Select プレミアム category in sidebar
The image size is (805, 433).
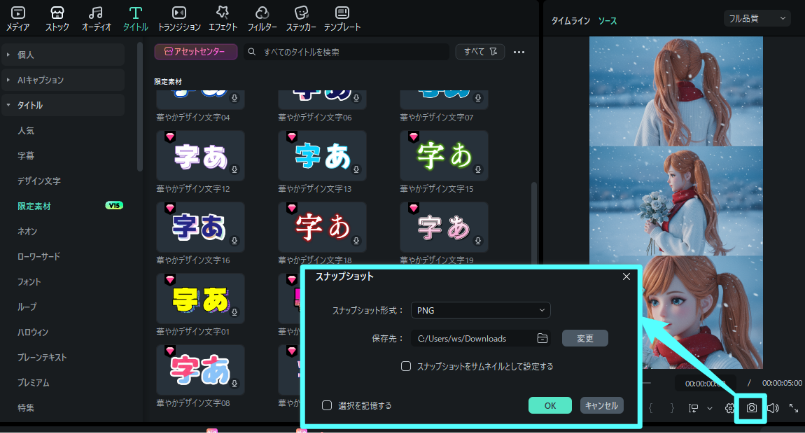click(33, 382)
